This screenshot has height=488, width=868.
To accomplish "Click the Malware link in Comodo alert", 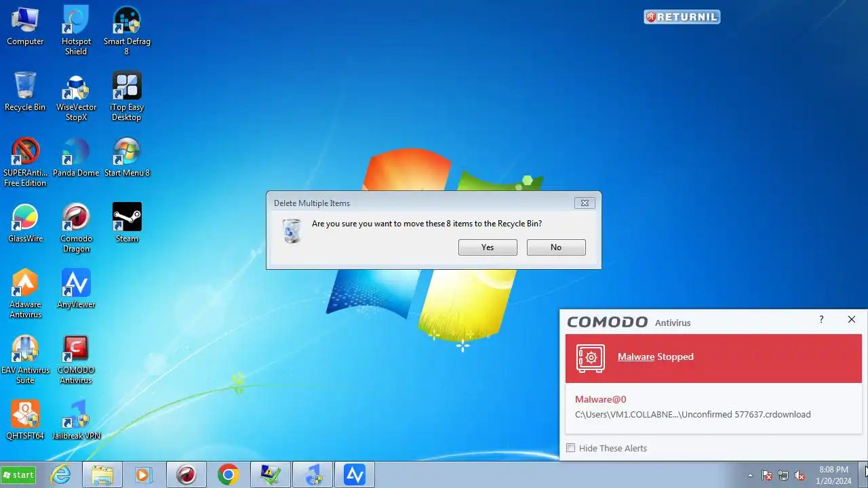I will click(636, 357).
